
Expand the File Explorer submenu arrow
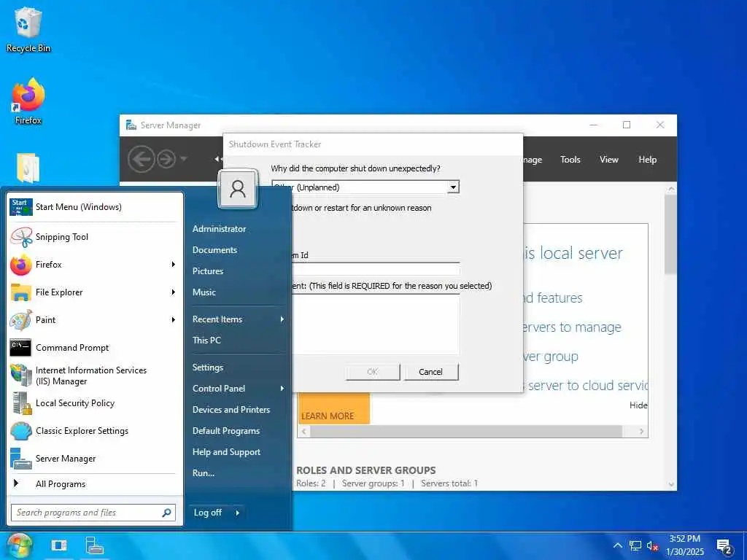[x=174, y=292]
